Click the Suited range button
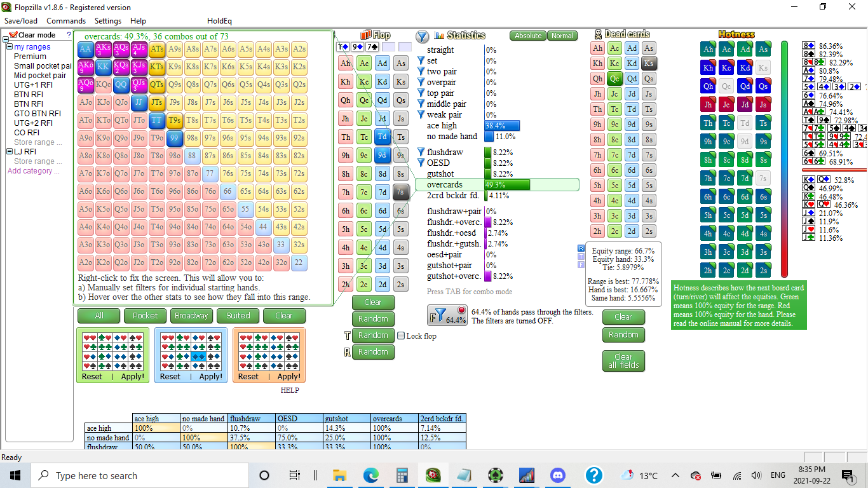The image size is (868, 488). tap(238, 316)
